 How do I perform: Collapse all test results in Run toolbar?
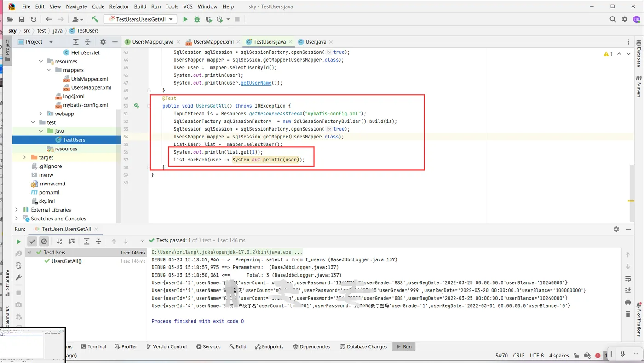tap(98, 241)
